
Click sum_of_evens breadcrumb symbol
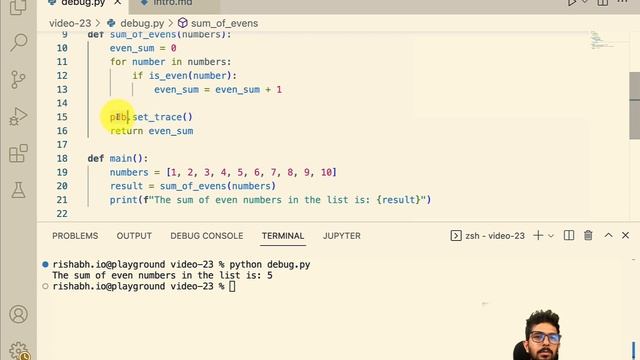pos(224,23)
